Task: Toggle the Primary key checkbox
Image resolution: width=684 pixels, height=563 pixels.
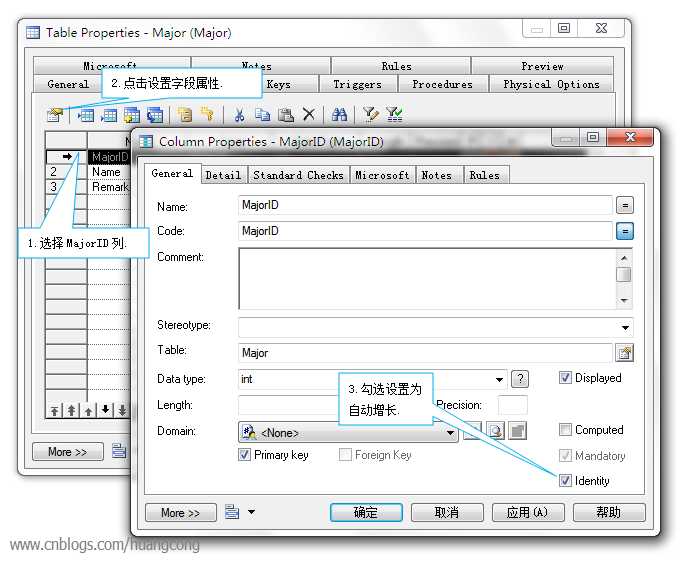Action: pos(245,455)
